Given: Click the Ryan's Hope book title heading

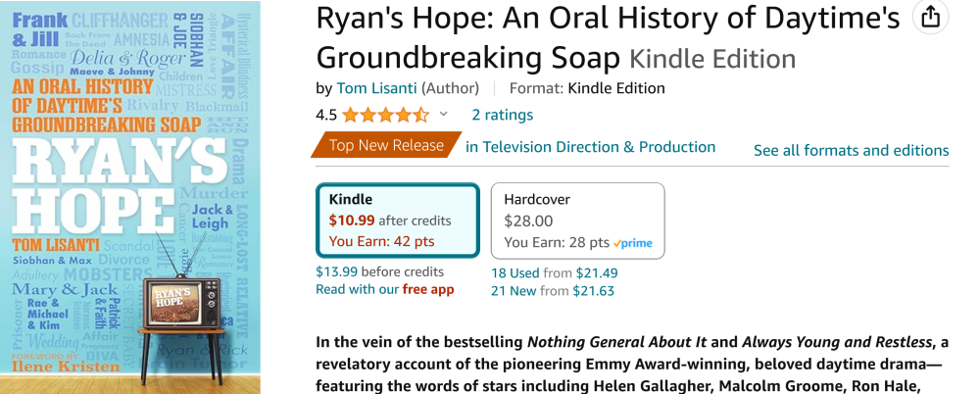Looking at the screenshot, I should (x=608, y=37).
